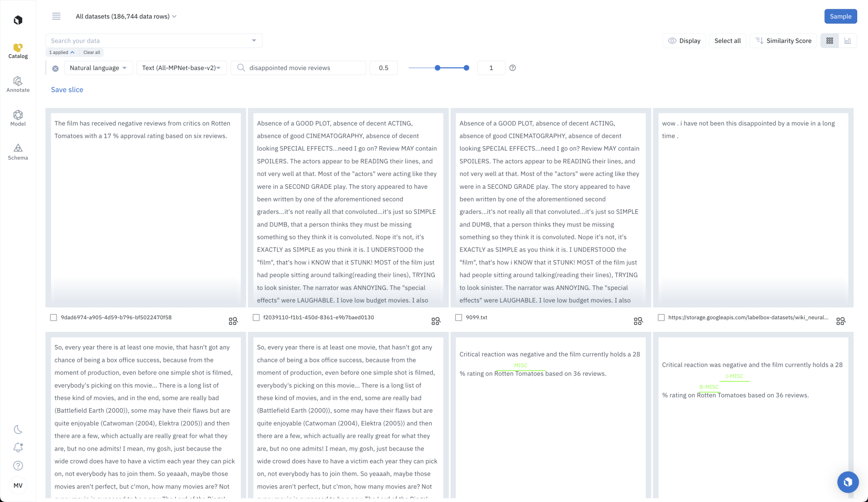The image size is (868, 502).
Task: Open the 'wow . i have not been' card
Action: [753, 208]
